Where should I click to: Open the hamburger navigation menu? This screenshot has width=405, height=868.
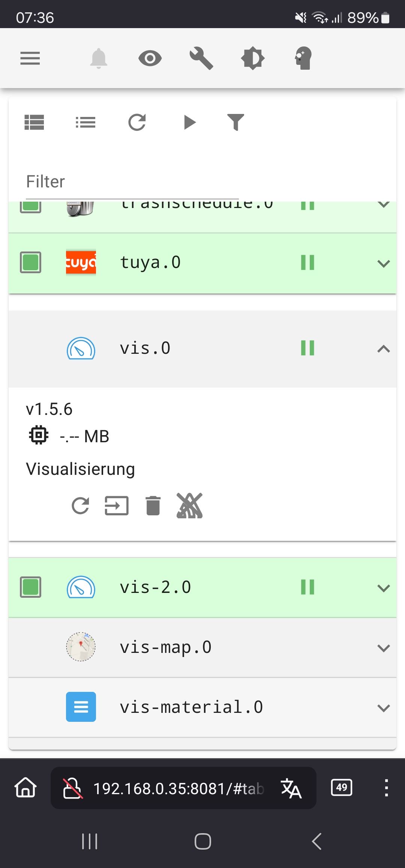(x=30, y=58)
